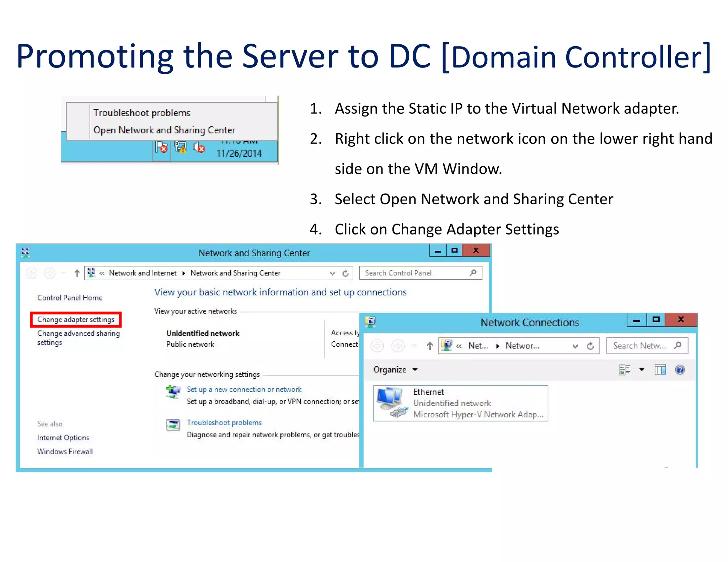
Task: Click Network and Internet breadcrumb
Action: pos(143,273)
